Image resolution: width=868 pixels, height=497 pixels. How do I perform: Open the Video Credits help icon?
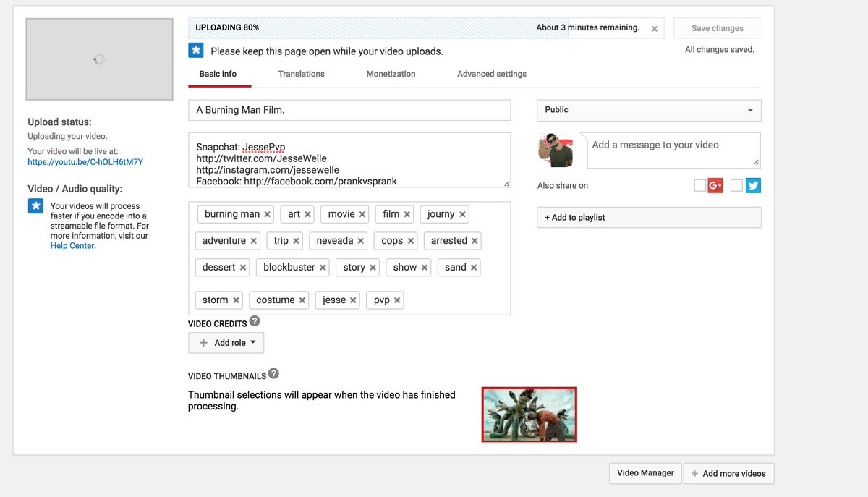255,321
